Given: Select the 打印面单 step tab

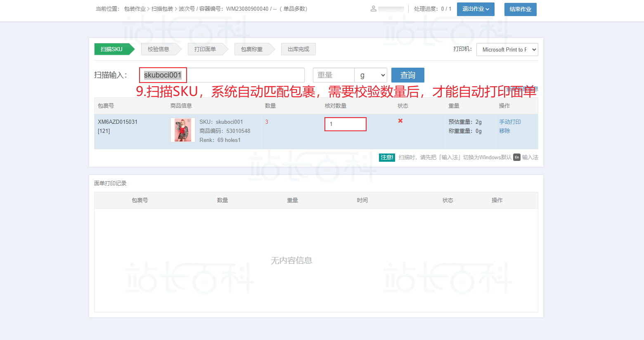Looking at the screenshot, I should 205,49.
